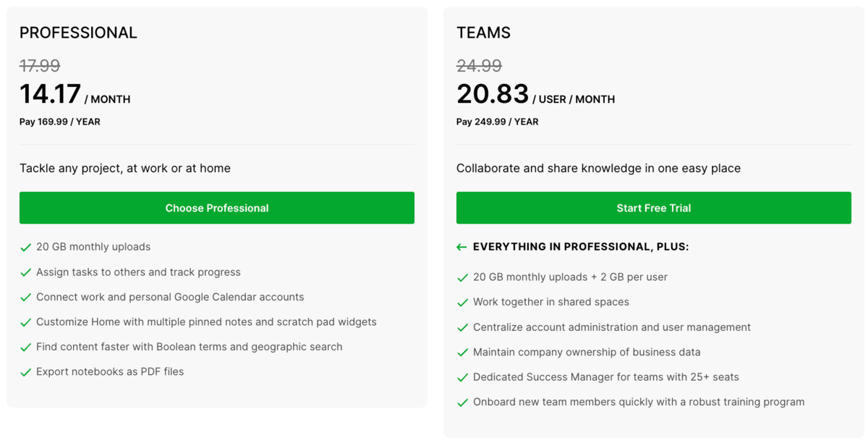Click the 20.83 per user price
Screen dimensions: 868x443
(x=493, y=95)
